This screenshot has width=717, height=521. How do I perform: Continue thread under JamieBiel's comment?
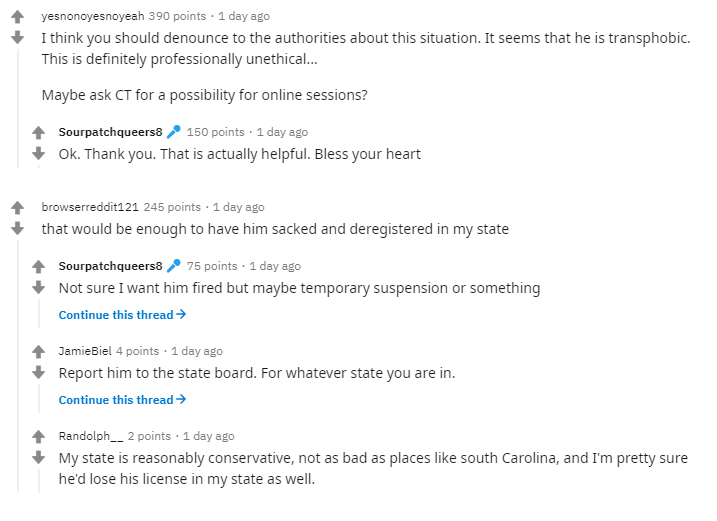tap(122, 400)
